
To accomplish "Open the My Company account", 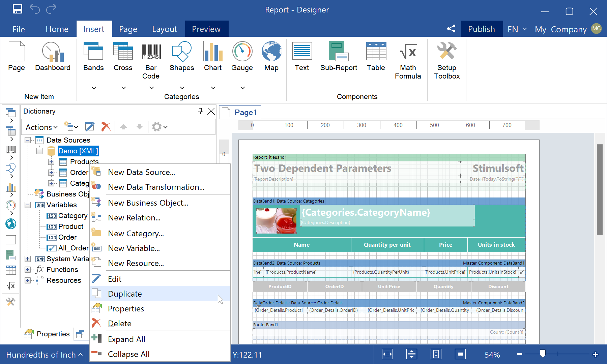I will click(x=568, y=29).
